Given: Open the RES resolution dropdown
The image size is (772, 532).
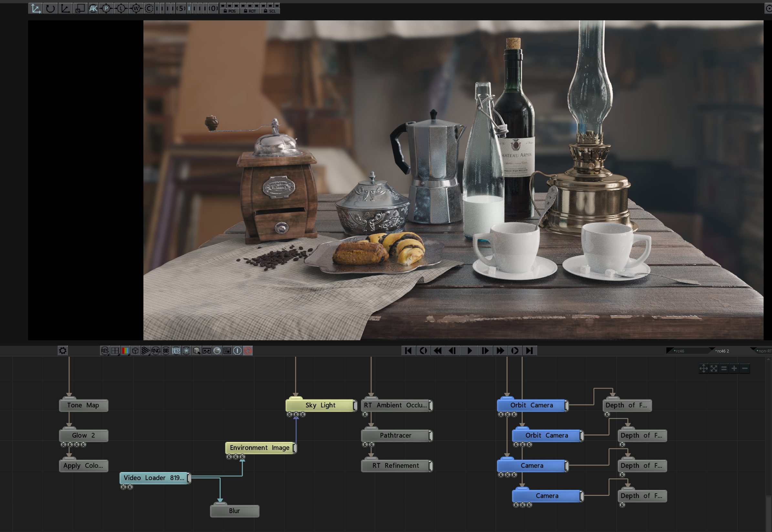Looking at the screenshot, I should [105, 351].
